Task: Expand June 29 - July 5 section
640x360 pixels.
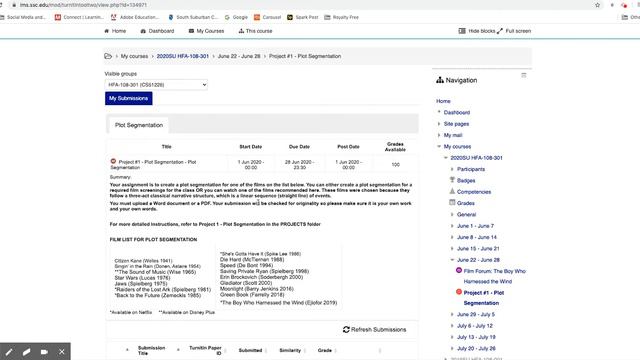Action: click(x=452, y=314)
